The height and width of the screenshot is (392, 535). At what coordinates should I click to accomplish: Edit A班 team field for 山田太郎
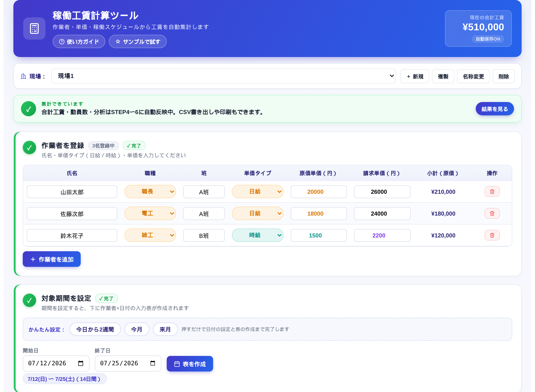point(204,192)
